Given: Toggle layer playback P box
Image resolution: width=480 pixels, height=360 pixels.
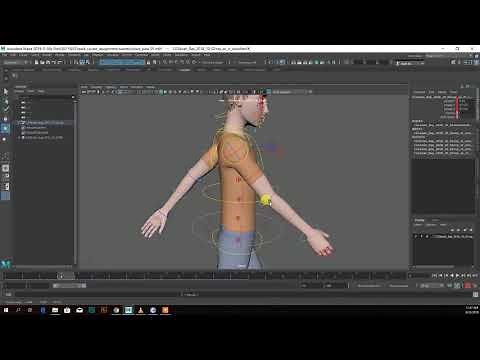Looking at the screenshot, I should click(422, 236).
